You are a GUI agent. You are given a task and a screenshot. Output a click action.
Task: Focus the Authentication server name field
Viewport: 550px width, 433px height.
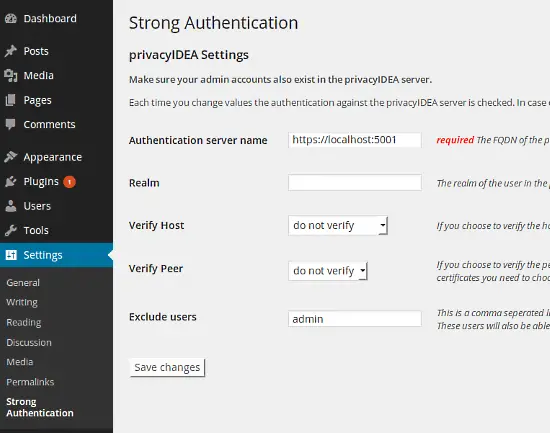pyautogui.click(x=355, y=140)
